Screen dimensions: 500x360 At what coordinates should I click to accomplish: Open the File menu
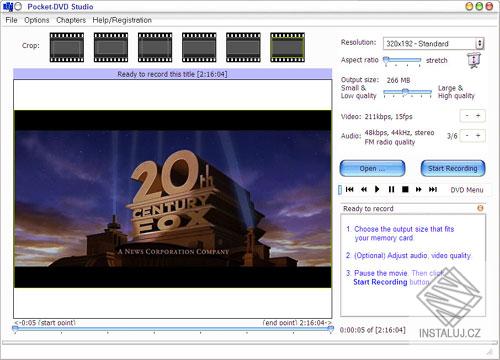pyautogui.click(x=11, y=20)
